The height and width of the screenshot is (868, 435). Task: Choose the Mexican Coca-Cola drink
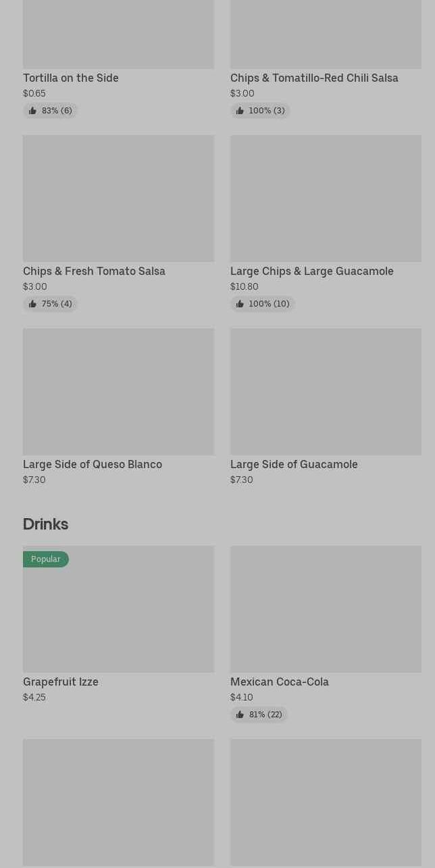coord(279,682)
